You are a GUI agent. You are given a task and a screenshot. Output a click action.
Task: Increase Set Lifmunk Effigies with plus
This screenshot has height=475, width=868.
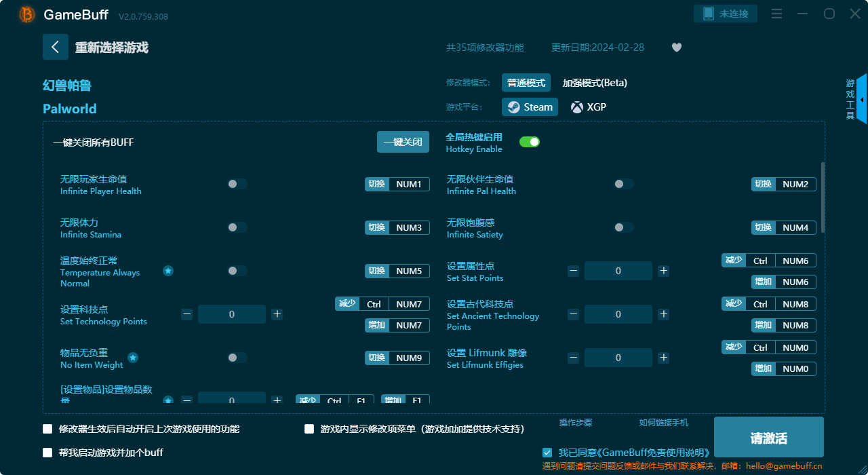663,358
